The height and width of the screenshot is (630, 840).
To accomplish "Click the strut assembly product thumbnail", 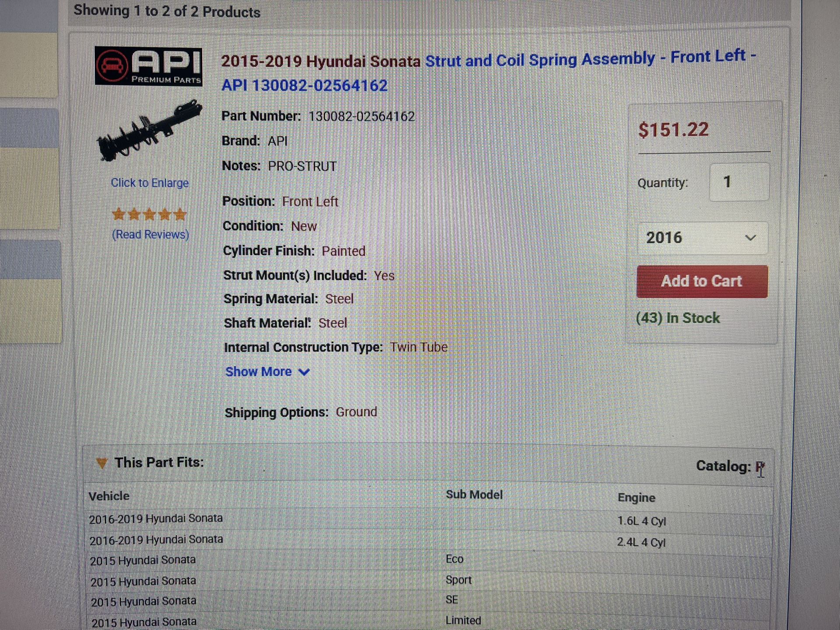I will click(149, 131).
